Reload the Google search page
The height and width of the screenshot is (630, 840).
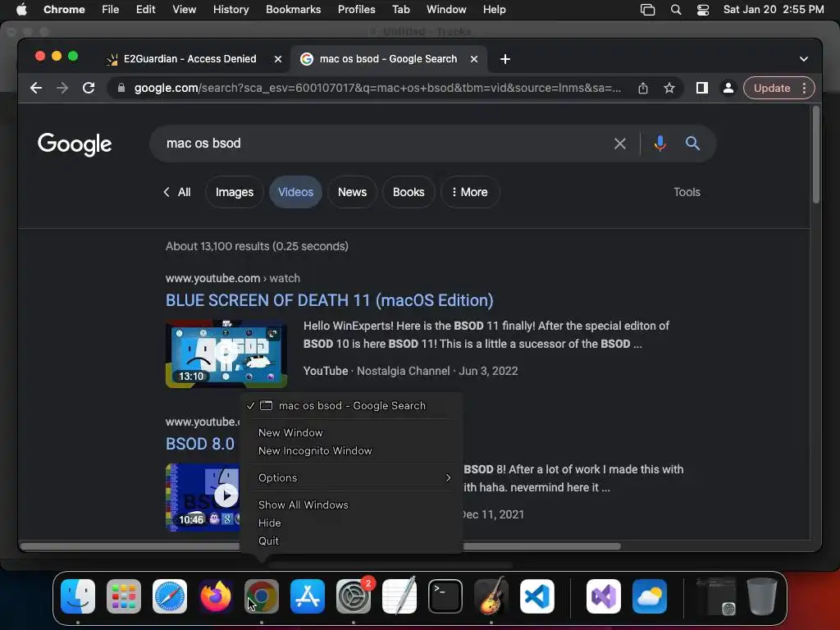[x=89, y=88]
